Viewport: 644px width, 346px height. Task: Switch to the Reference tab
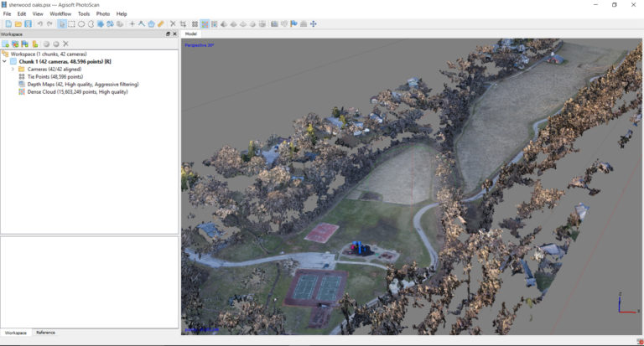pyautogui.click(x=45, y=333)
